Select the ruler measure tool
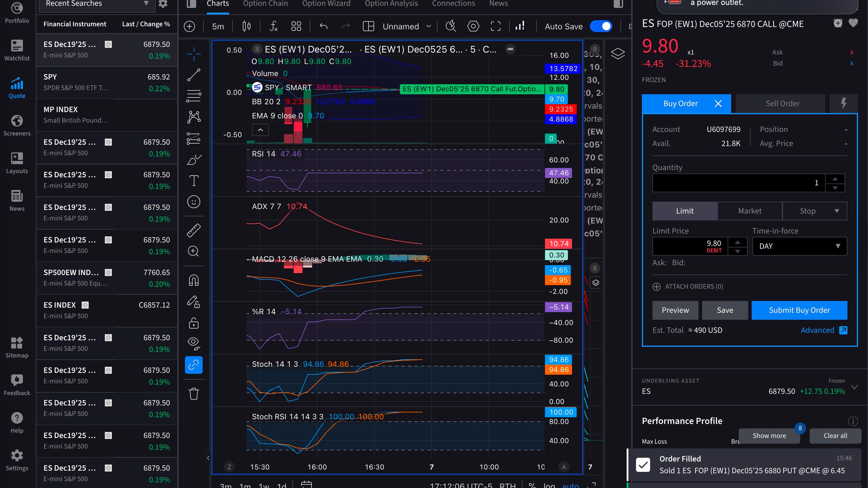Viewport: 868px width, 488px height. (194, 230)
